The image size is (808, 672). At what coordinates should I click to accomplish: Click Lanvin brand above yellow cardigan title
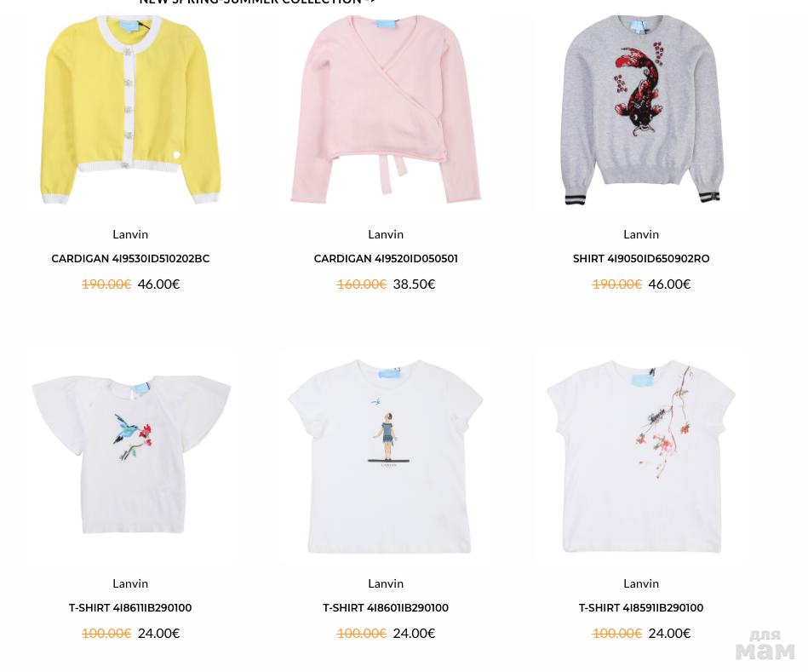point(130,234)
